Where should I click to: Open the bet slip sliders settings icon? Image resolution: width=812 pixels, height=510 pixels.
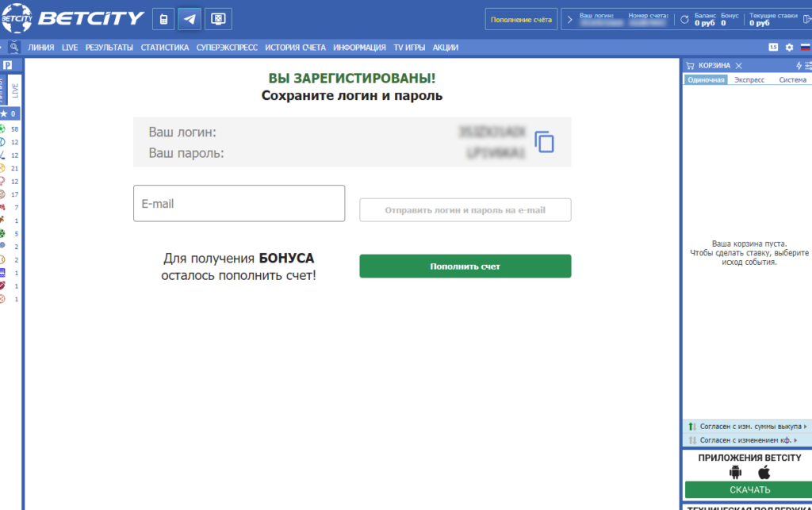(x=808, y=66)
